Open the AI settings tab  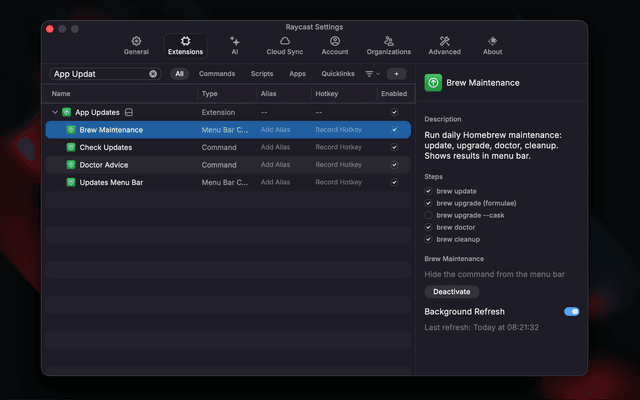click(x=235, y=46)
